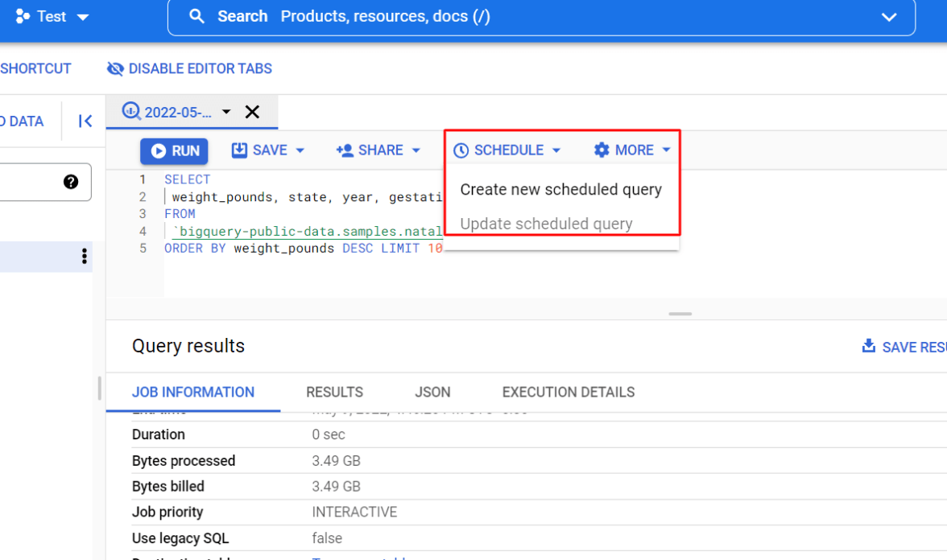Click the Run query button
The width and height of the screenshot is (947, 560).
(174, 151)
